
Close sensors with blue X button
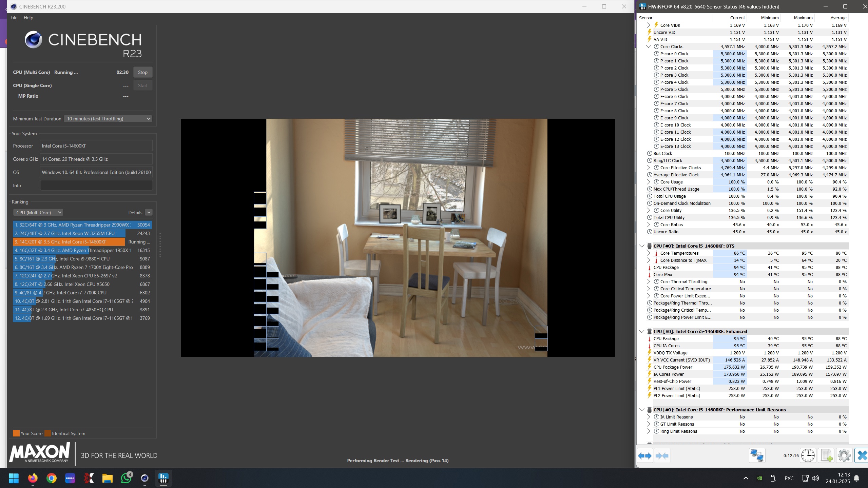(862, 456)
